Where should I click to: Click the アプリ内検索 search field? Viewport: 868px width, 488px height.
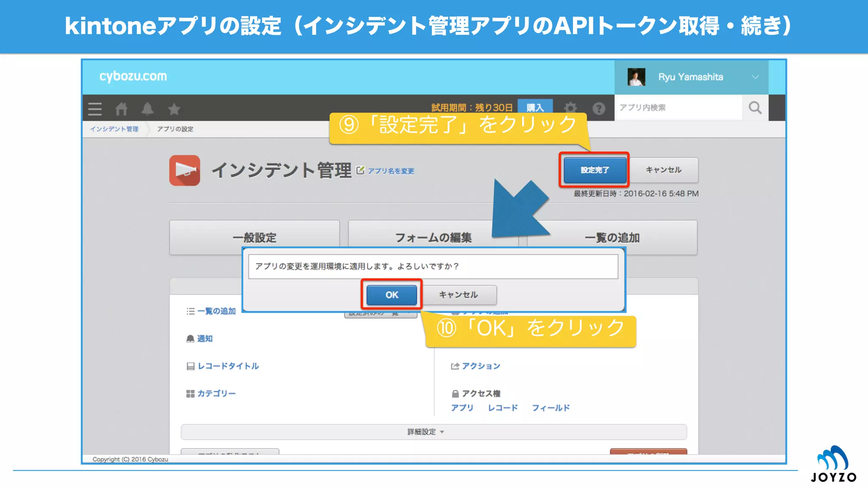click(x=678, y=108)
